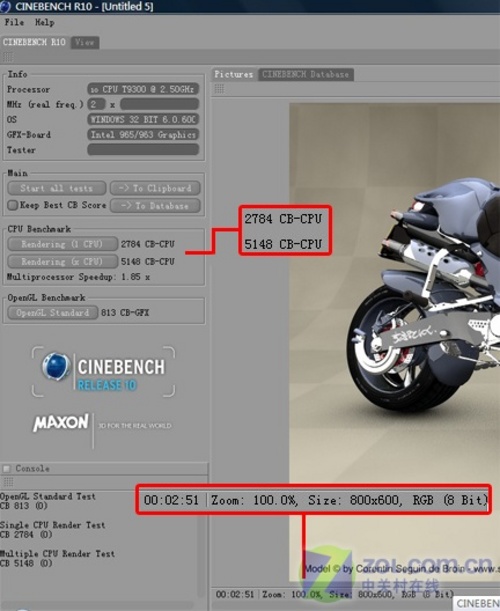Switch to the CINEBENCH Database tab
The height and width of the screenshot is (611, 500).
click(306, 74)
